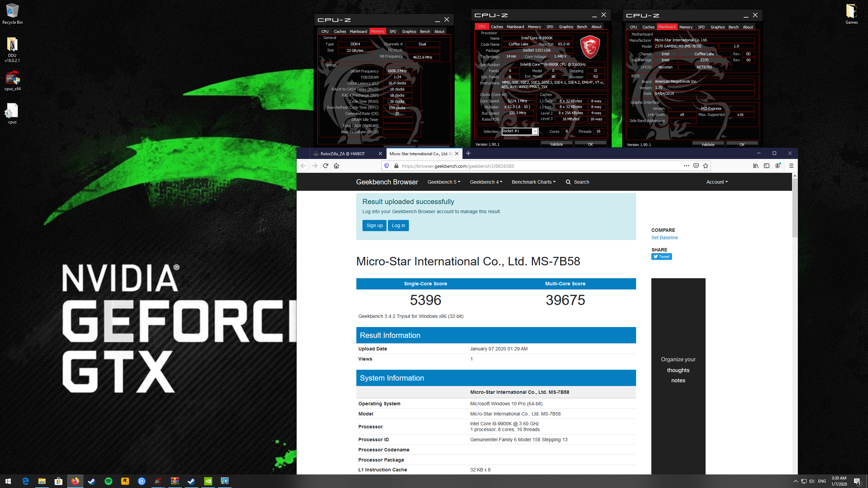Open the DDU v18.0.2.1 desktop icon

[x=12, y=49]
